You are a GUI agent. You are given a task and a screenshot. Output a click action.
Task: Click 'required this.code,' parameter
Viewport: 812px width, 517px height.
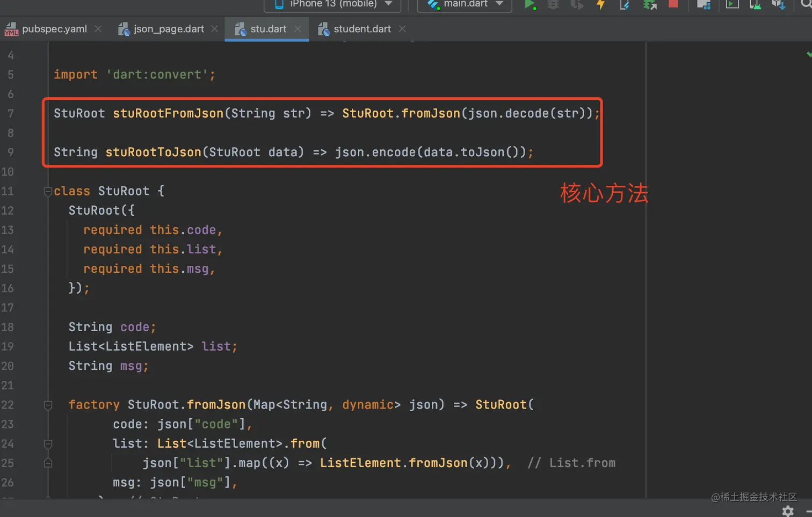[x=153, y=230]
